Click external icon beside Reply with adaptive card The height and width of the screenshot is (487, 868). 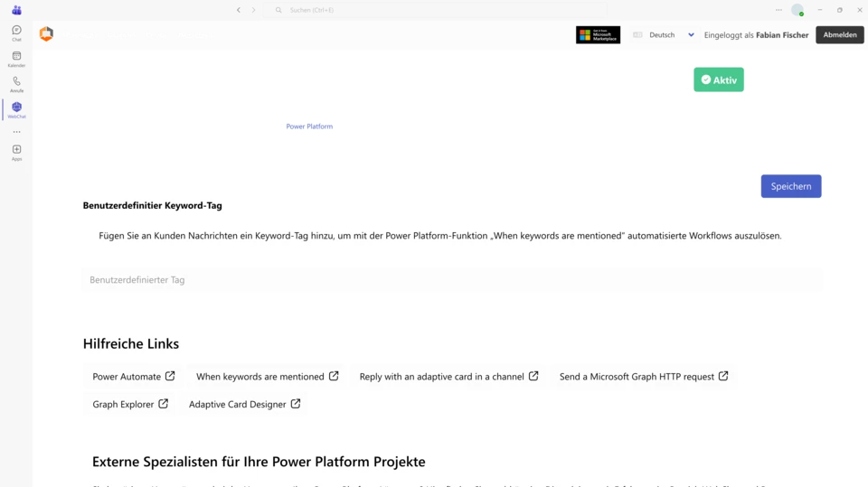[x=533, y=376]
